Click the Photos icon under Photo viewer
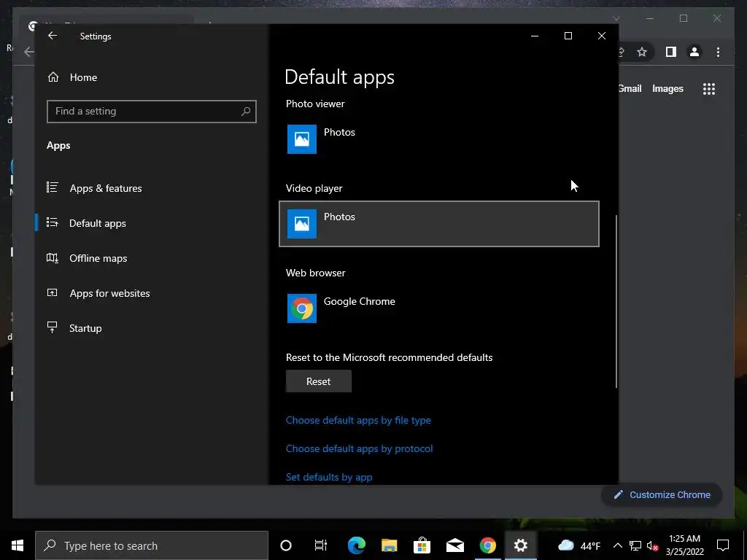 (301, 139)
